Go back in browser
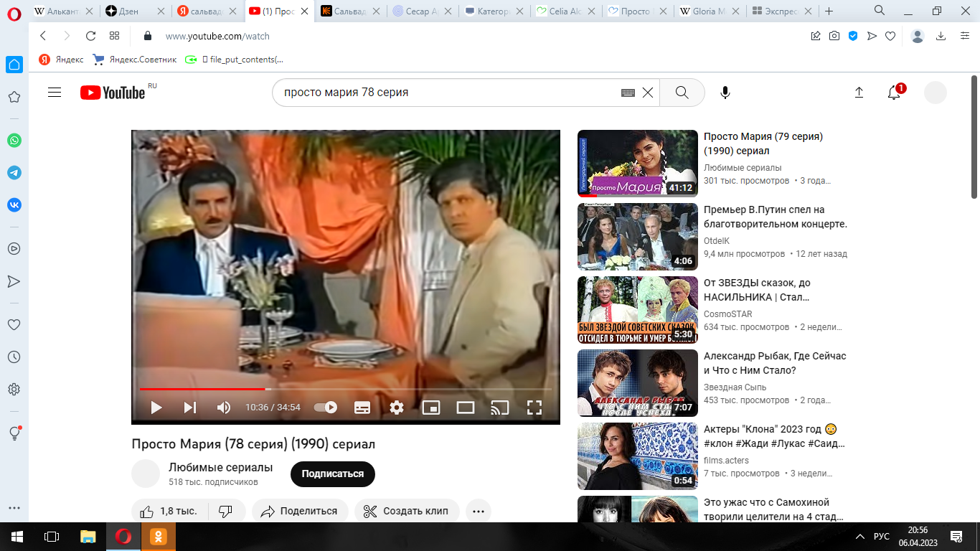 click(x=43, y=36)
